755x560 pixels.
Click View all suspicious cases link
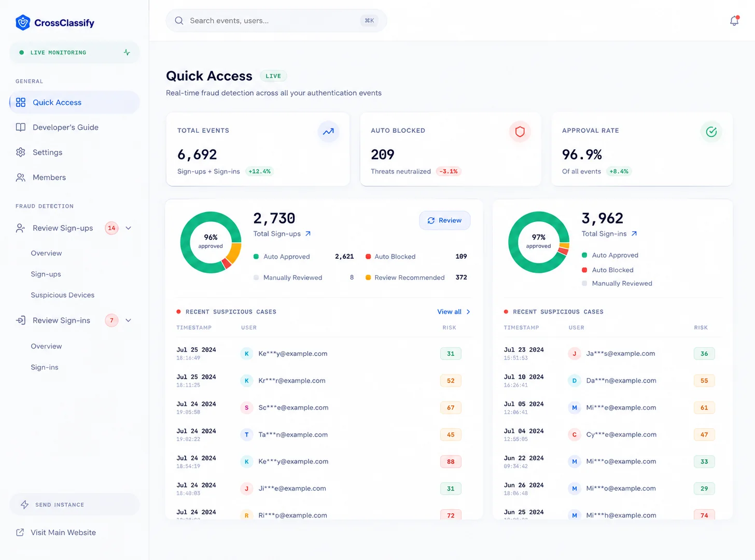point(454,312)
